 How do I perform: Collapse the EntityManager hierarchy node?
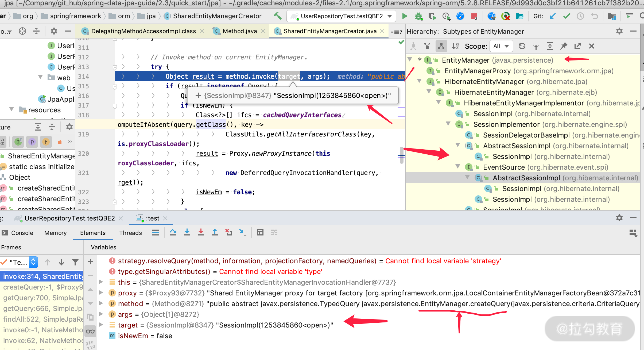pyautogui.click(x=410, y=60)
